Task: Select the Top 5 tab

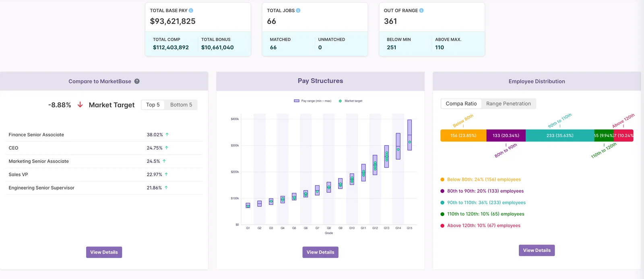Action: coord(153,105)
